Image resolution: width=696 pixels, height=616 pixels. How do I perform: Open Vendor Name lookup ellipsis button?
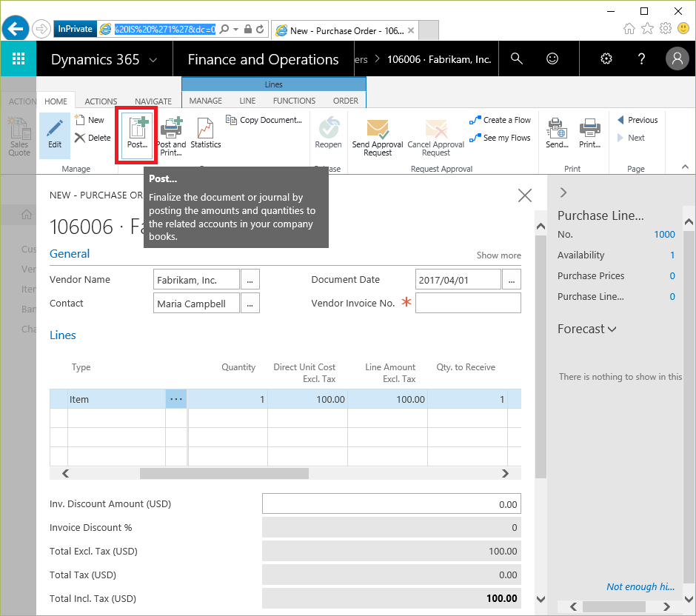click(250, 280)
